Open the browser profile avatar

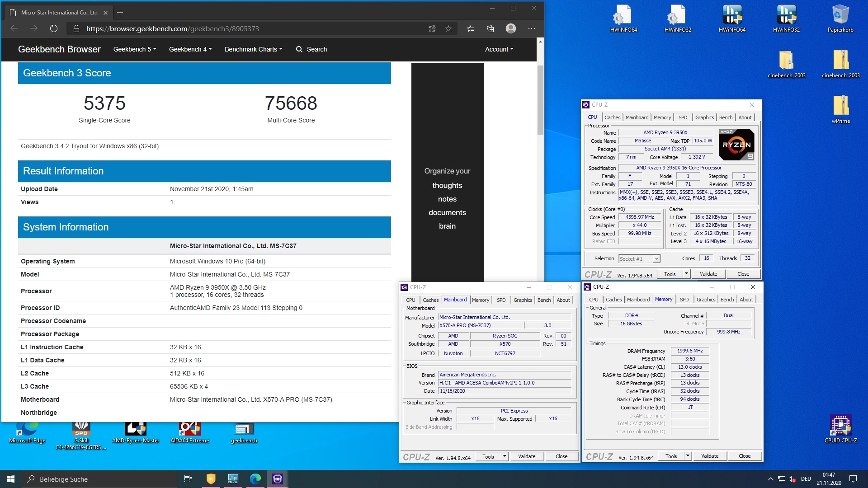click(511, 28)
